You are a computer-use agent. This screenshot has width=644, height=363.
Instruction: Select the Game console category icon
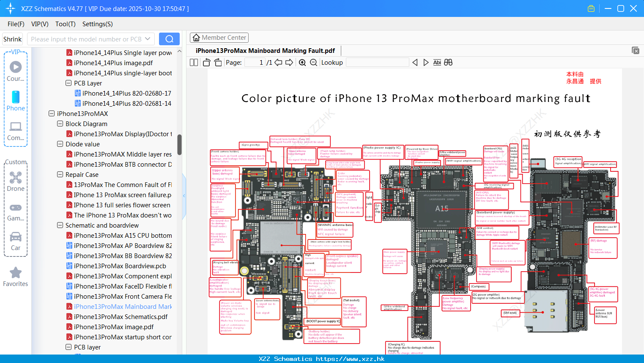click(16, 212)
